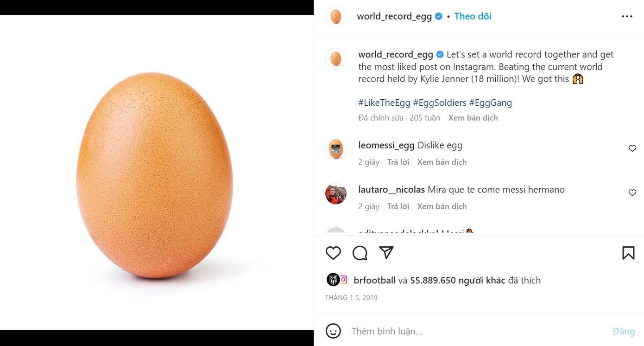Post a comment with the Đăng button
This screenshot has width=644, height=346.
[623, 331]
